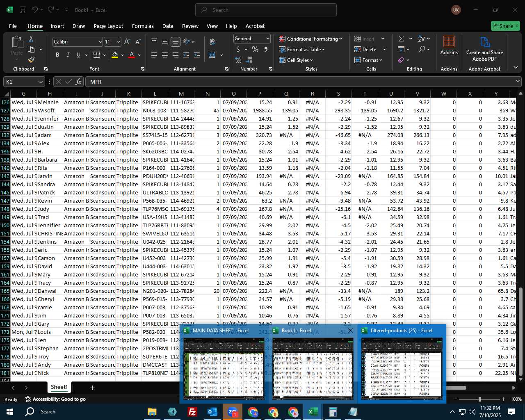This screenshot has height=420, width=525.
Task: Apply the yellow Fill Color swatch
Action: tap(115, 55)
